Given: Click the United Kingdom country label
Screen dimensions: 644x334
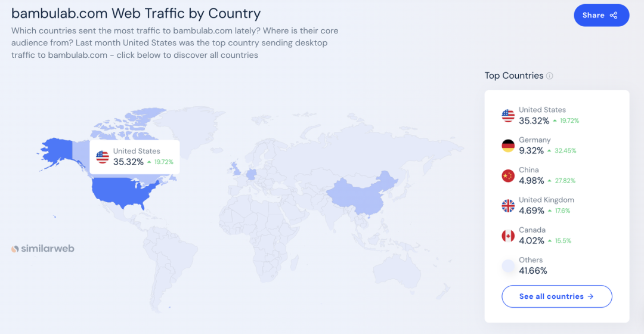Looking at the screenshot, I should pyautogui.click(x=546, y=200).
